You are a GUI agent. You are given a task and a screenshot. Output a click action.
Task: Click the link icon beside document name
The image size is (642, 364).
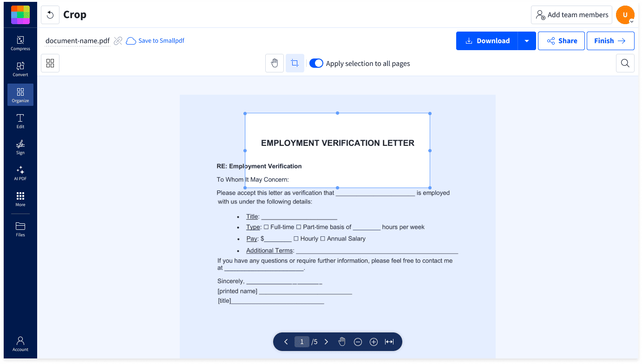(118, 41)
